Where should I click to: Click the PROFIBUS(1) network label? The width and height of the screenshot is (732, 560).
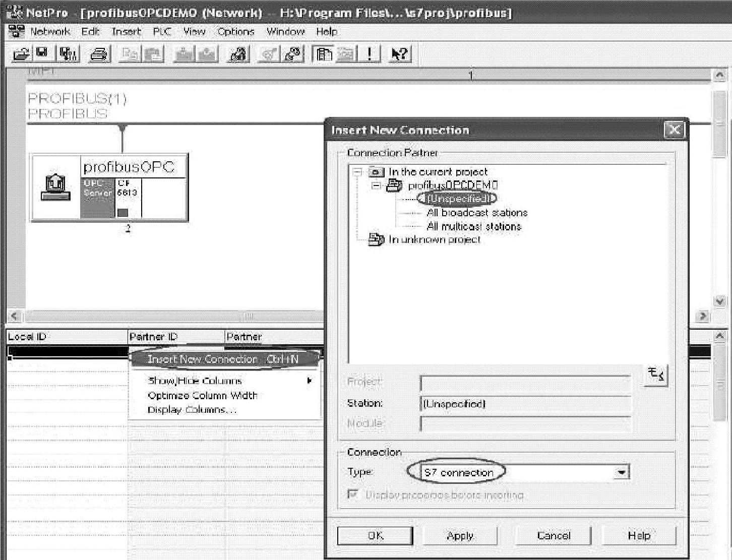pos(77,99)
